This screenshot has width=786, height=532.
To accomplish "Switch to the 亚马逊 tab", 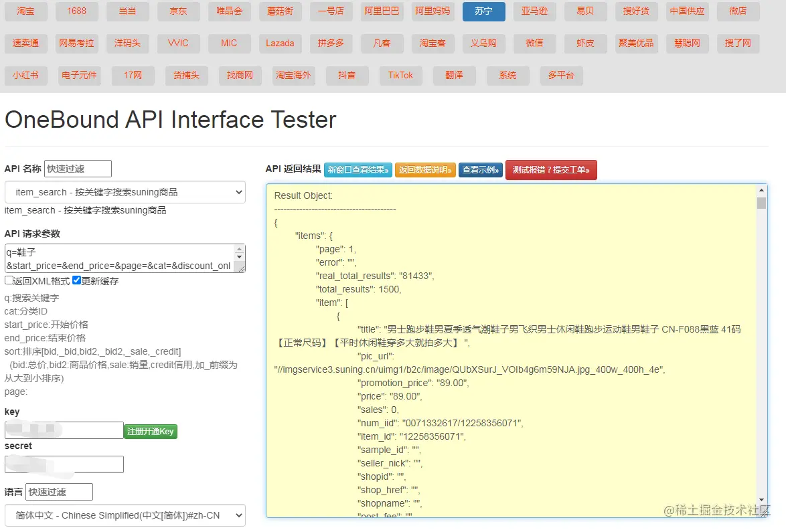I will click(535, 11).
